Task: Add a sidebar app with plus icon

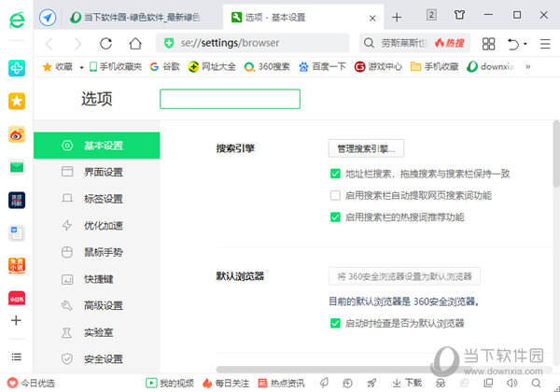Action: tap(16, 320)
